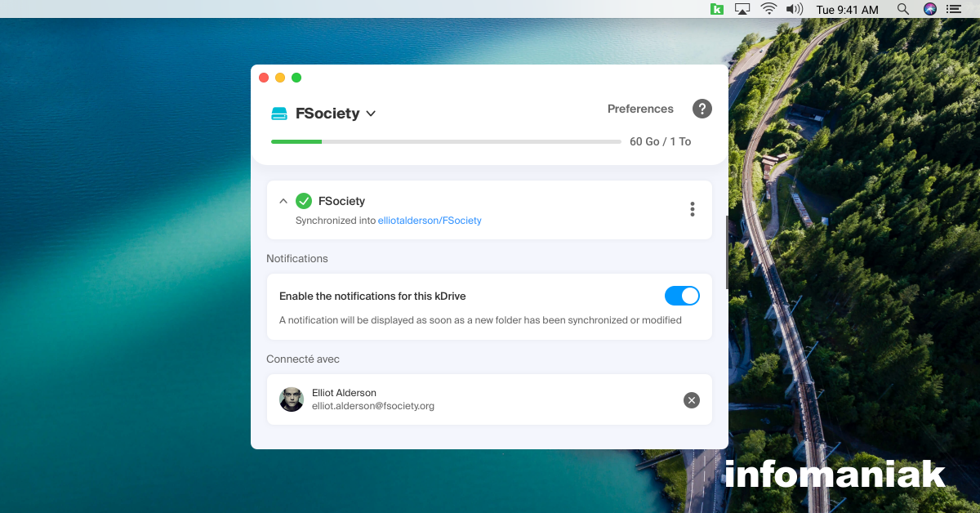Click the storage usage progress bar

[x=446, y=141]
